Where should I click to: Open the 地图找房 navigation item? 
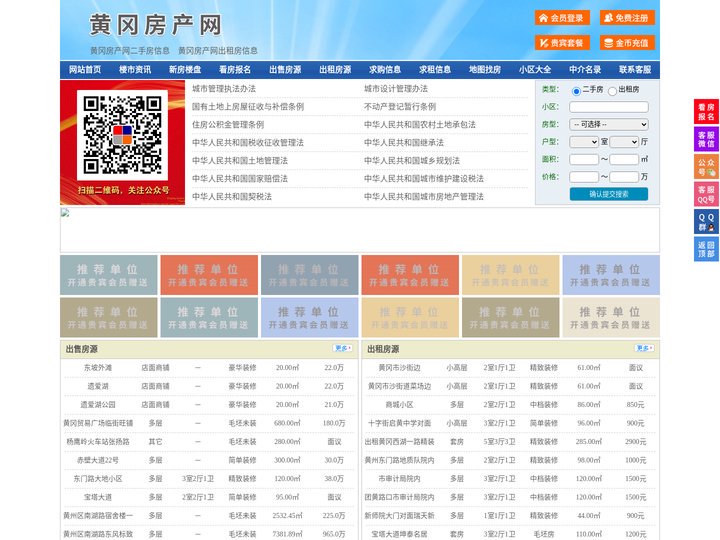pos(485,70)
